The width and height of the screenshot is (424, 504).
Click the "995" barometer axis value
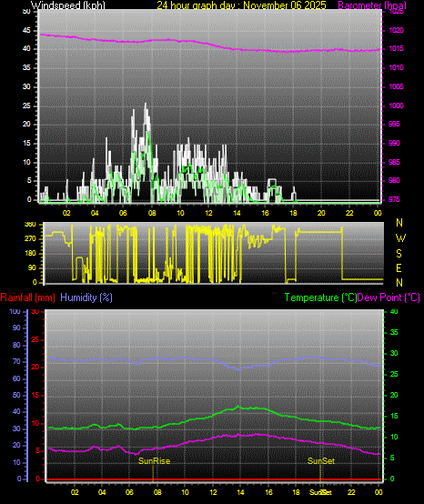pos(394,124)
